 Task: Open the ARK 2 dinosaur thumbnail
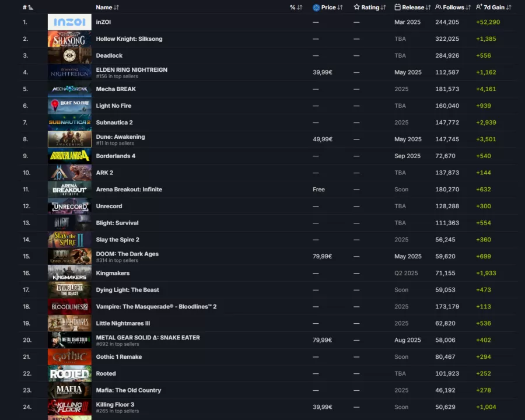tap(69, 173)
